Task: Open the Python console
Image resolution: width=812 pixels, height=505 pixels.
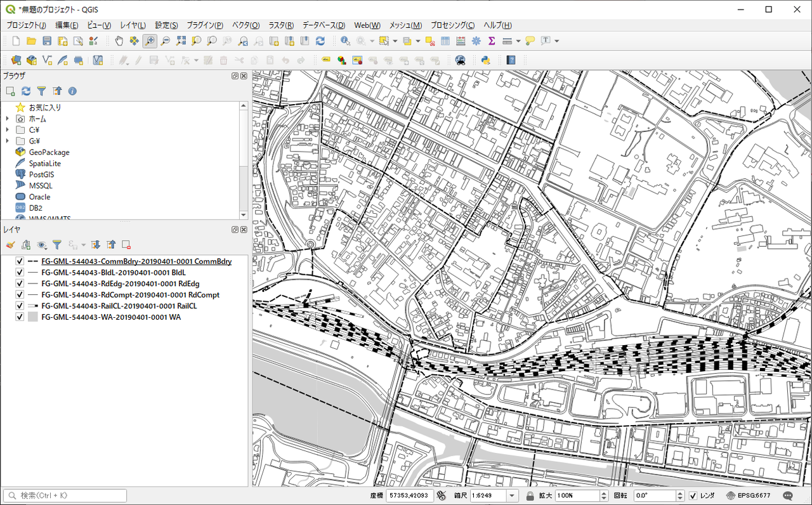Action: (x=485, y=60)
